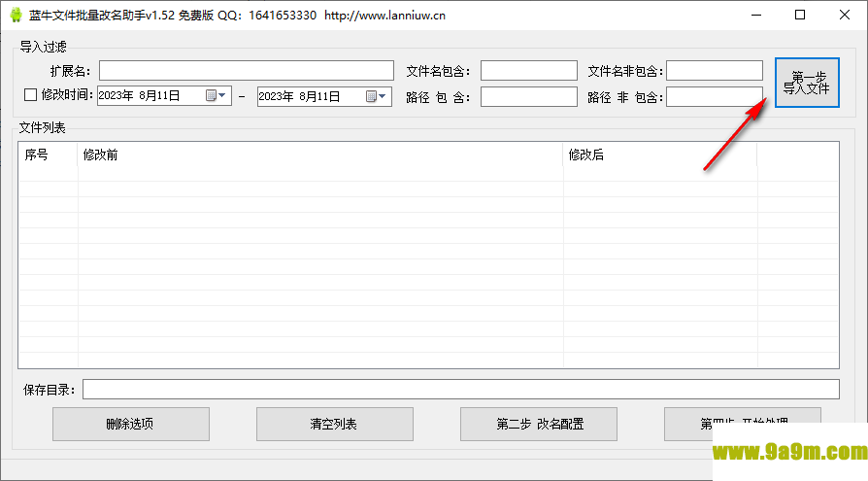Enable the 修改时间 filter checkbox
Image resolution: width=868 pixels, height=481 pixels.
point(30,95)
